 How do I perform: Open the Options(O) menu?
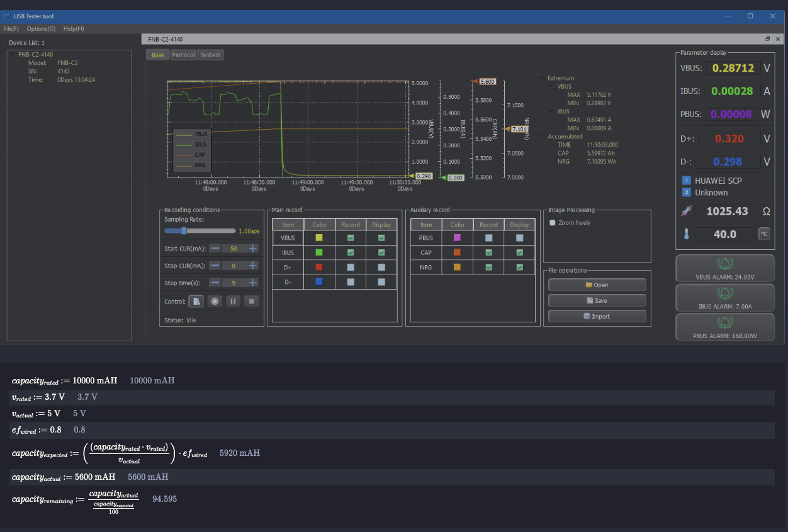41,28
